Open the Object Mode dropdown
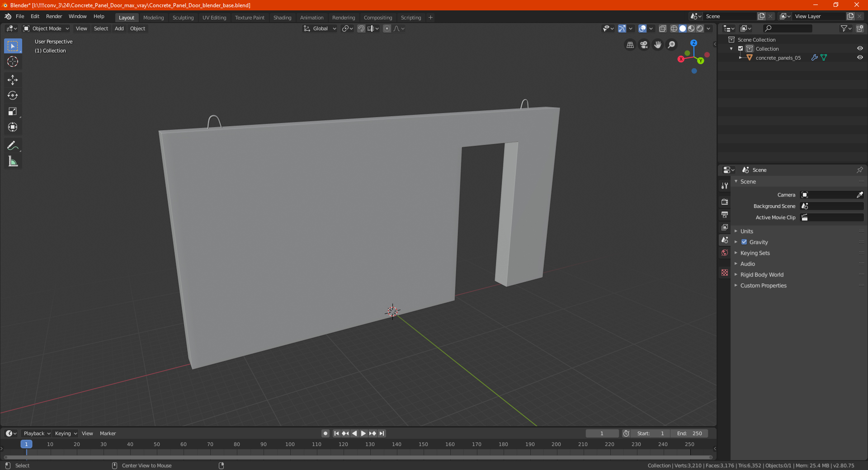This screenshot has height=470, width=868. pos(46,28)
